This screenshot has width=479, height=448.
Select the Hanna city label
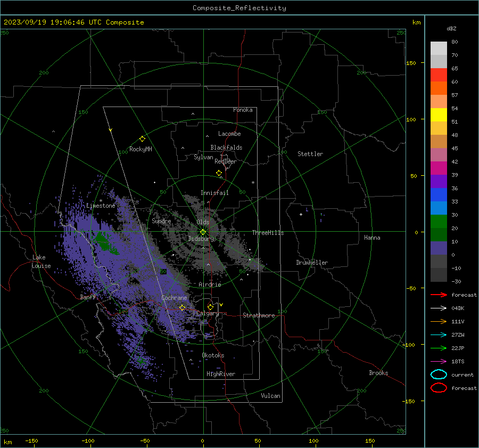372,238
